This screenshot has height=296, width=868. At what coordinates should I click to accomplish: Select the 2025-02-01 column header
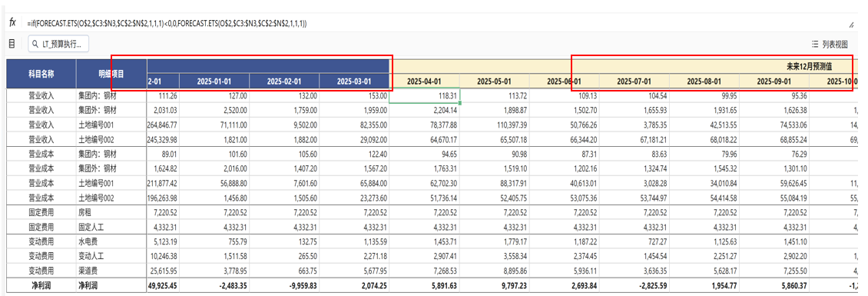tap(284, 81)
